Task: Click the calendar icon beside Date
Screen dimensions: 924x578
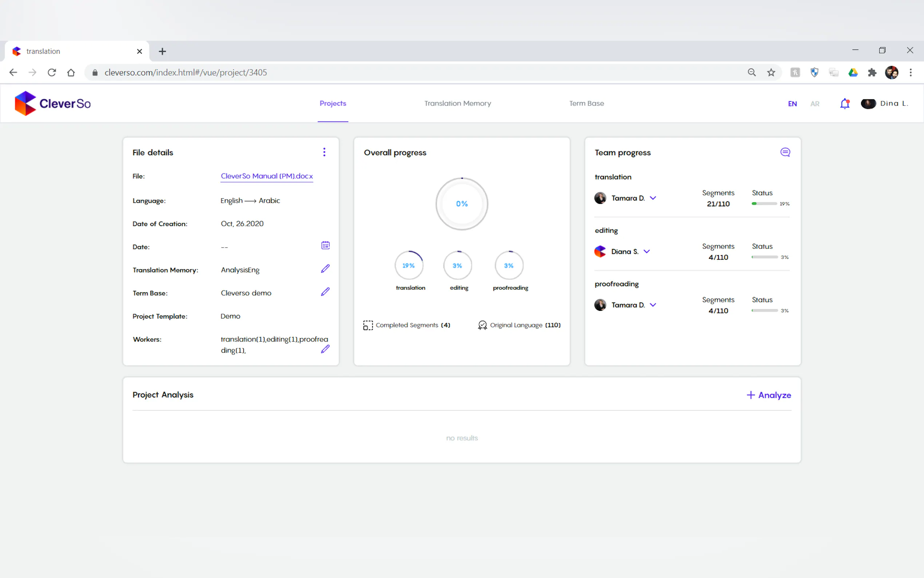Action: 325,245
